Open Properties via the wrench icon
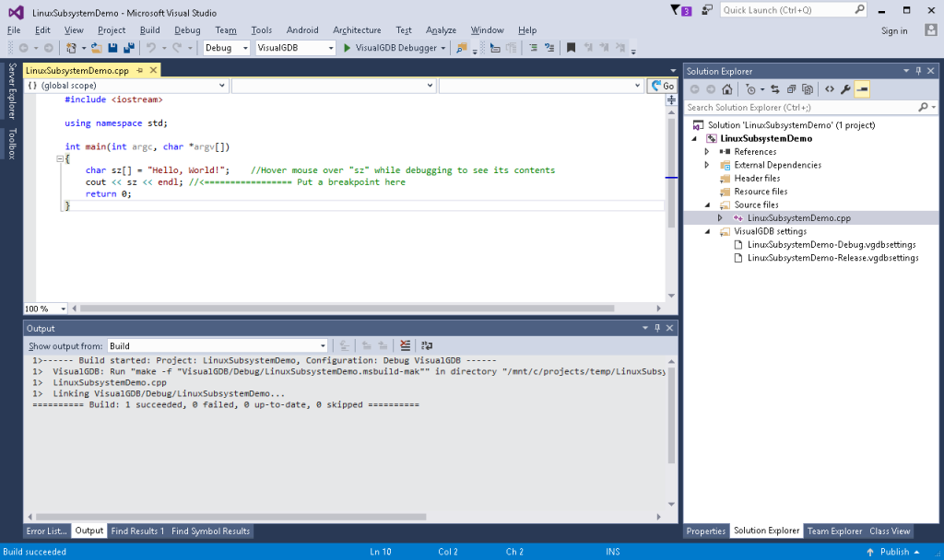The height and width of the screenshot is (560, 944). (845, 88)
